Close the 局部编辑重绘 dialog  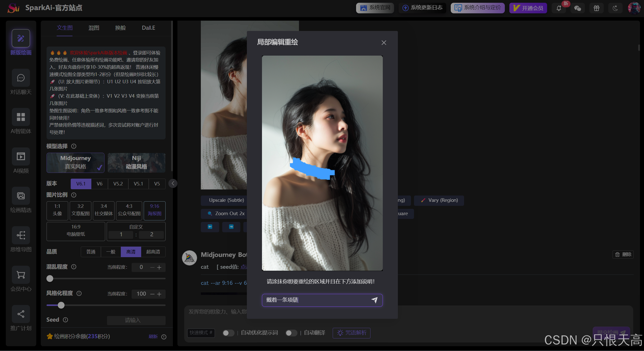point(384,43)
